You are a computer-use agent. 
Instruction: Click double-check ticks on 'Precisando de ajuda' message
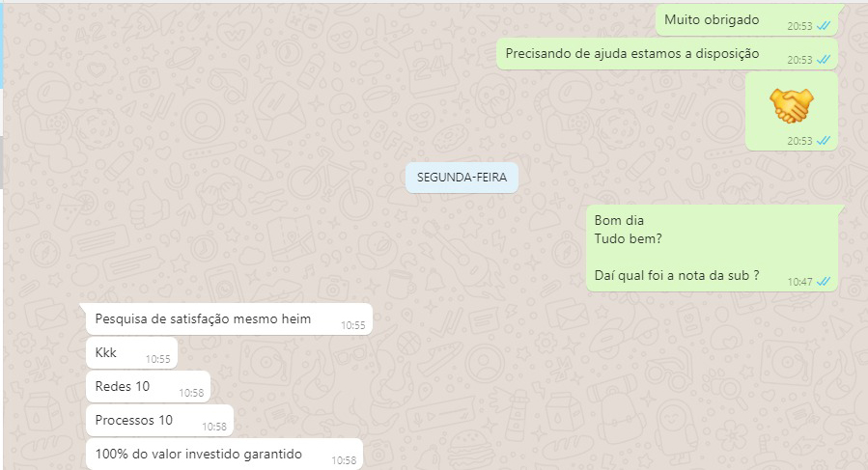824,60
